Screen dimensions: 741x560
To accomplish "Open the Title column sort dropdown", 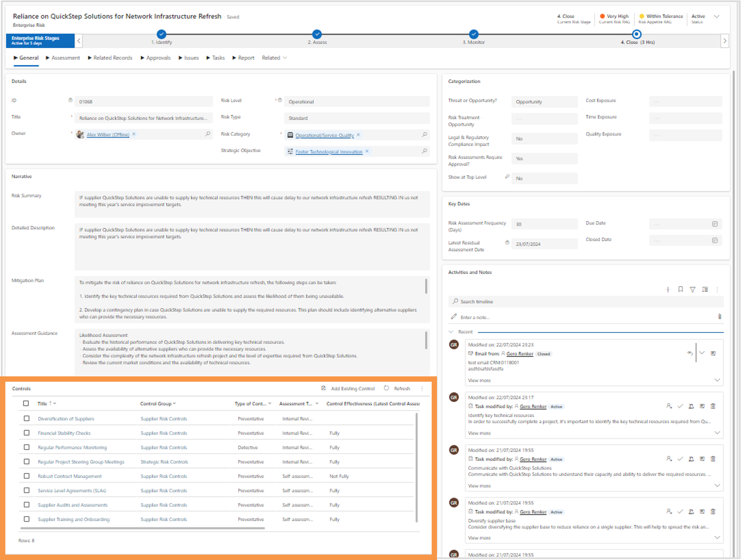I will point(54,404).
